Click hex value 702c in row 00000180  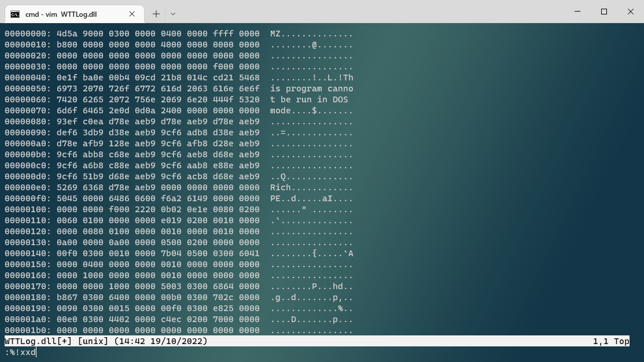click(x=223, y=297)
